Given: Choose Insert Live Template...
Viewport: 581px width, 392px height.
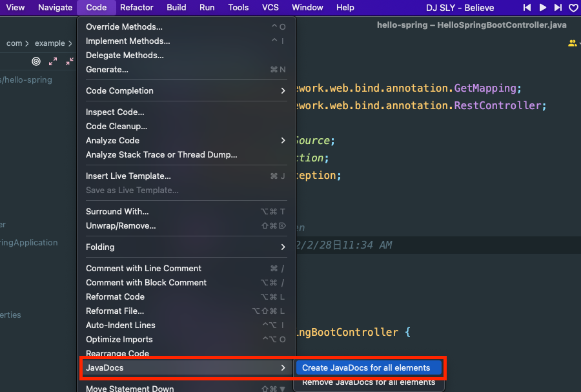Looking at the screenshot, I should pyautogui.click(x=187, y=176).
